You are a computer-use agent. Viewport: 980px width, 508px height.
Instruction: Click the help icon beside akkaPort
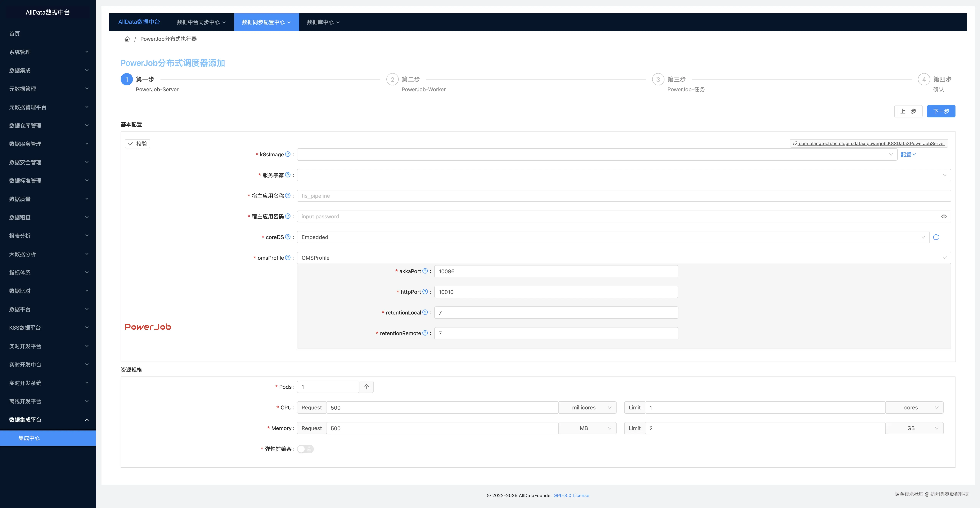tap(425, 271)
